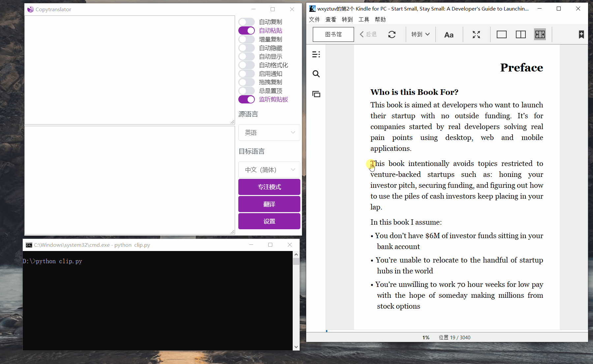
Task: Expand the 转到 toolbar dropdown
Action: click(421, 34)
